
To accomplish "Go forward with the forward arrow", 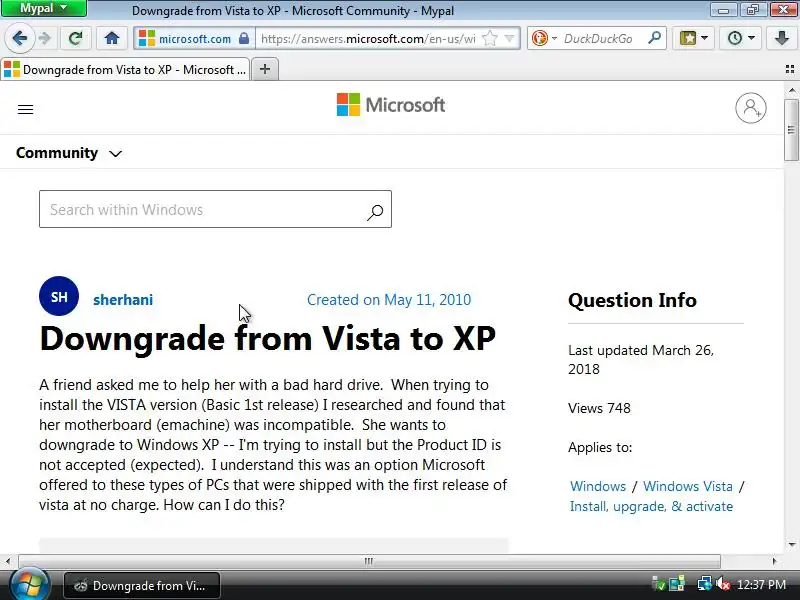I will (45, 38).
